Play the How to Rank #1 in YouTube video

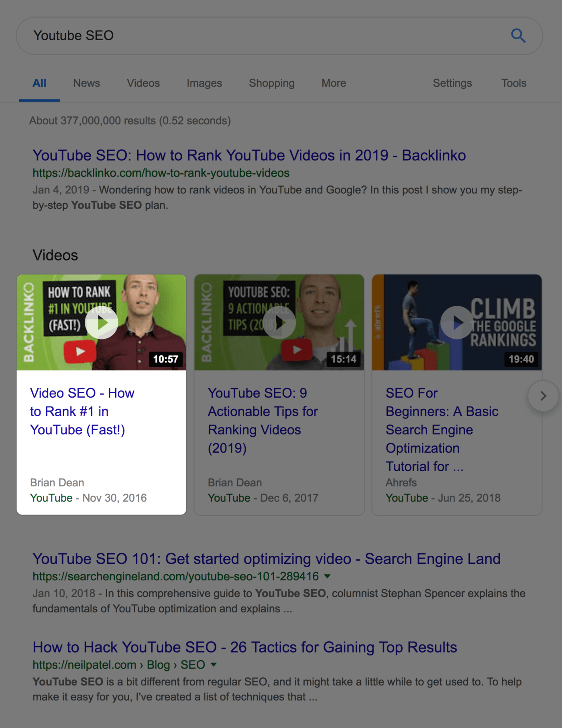coord(102,322)
